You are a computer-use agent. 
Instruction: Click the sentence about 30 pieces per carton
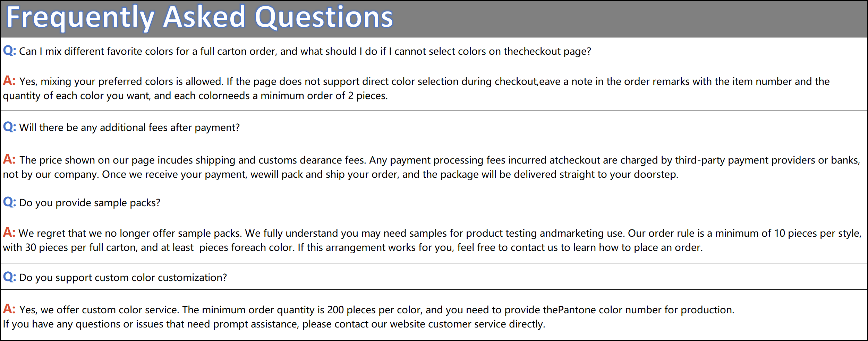pos(352,247)
